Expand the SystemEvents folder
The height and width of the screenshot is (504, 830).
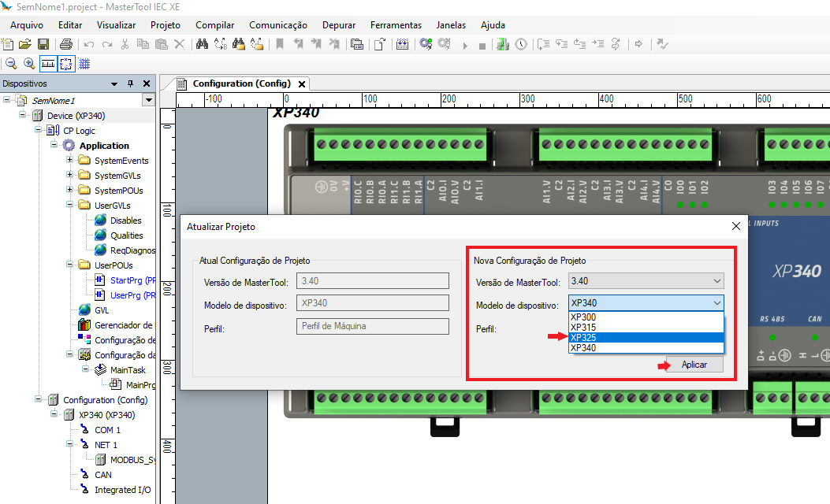click(x=70, y=159)
